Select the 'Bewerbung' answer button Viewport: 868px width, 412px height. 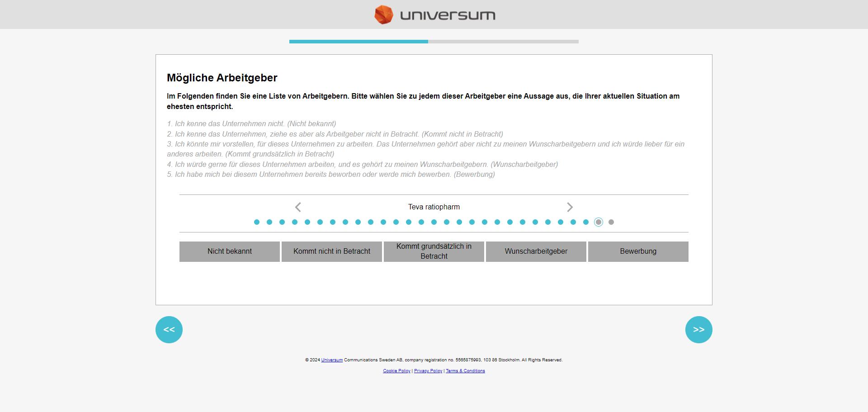[638, 251]
